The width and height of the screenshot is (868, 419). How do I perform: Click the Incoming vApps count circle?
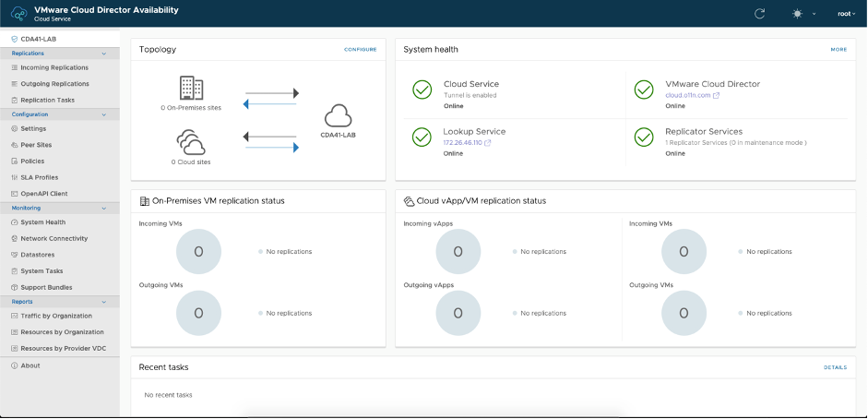(458, 251)
